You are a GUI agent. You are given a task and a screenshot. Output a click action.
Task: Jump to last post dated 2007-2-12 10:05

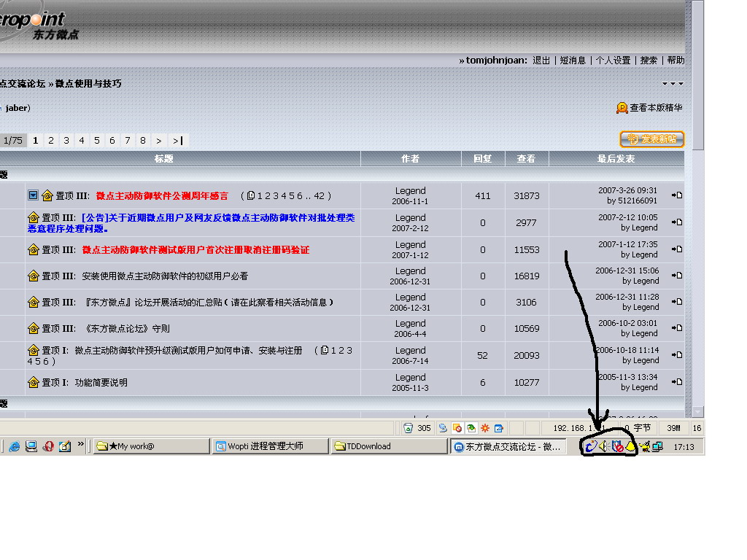(x=677, y=222)
